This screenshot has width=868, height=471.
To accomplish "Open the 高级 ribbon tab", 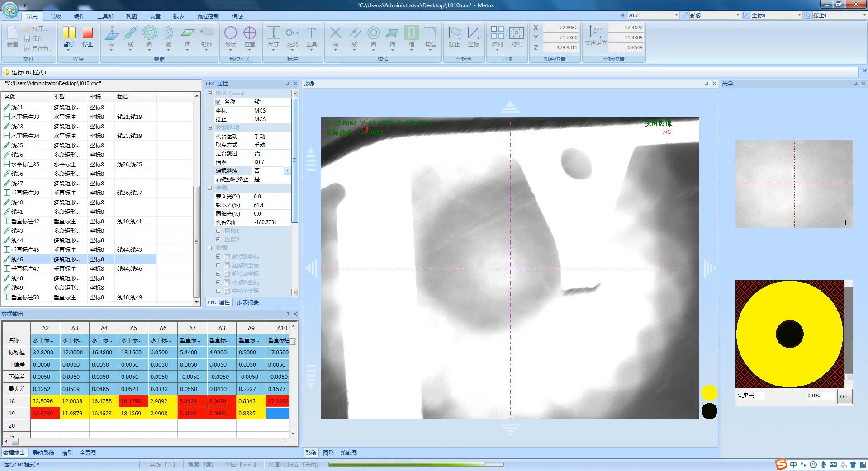I will coord(56,16).
